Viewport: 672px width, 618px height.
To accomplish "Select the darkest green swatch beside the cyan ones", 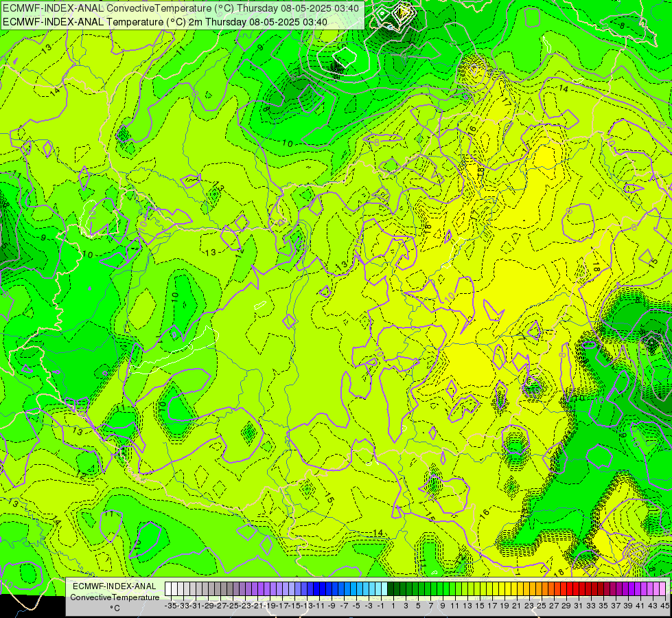I will (391, 588).
